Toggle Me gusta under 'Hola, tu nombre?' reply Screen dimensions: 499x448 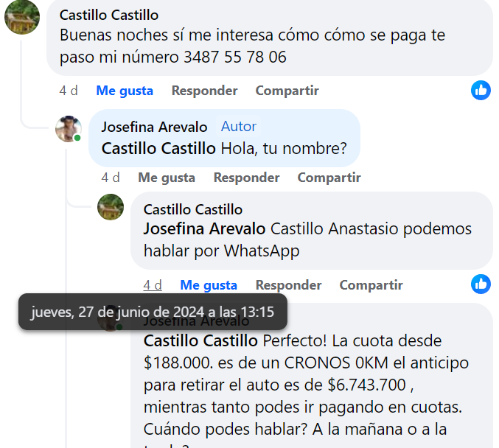click(x=167, y=178)
